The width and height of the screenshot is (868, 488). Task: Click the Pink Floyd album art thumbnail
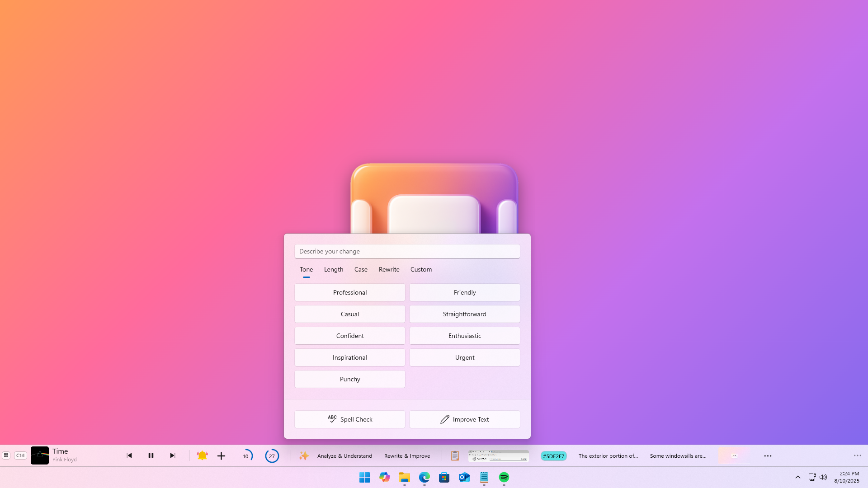coord(40,455)
